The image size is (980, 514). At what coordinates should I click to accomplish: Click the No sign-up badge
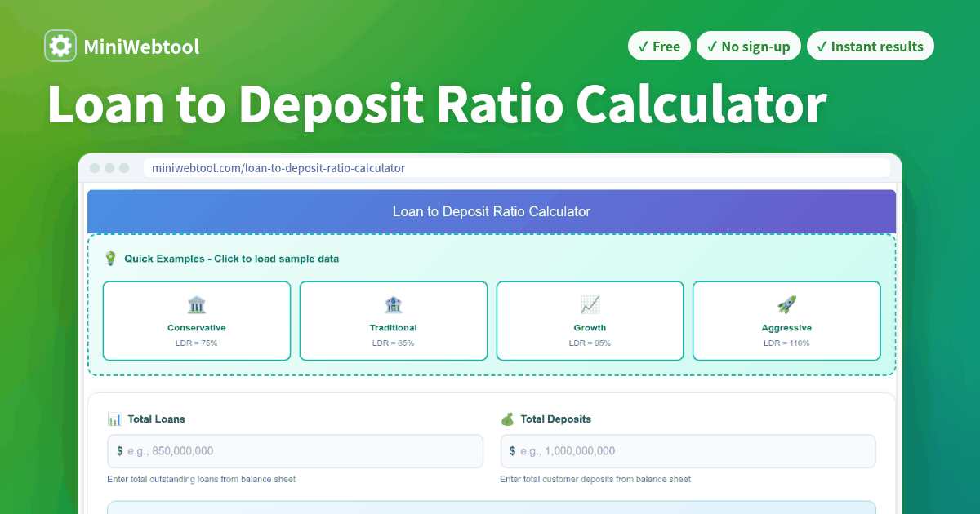tap(749, 47)
